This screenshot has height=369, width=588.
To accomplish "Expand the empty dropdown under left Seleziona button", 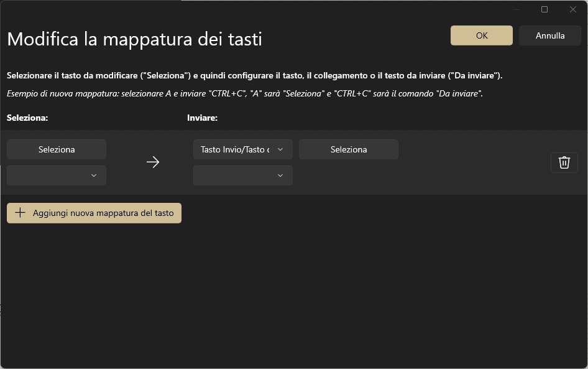I will (57, 175).
